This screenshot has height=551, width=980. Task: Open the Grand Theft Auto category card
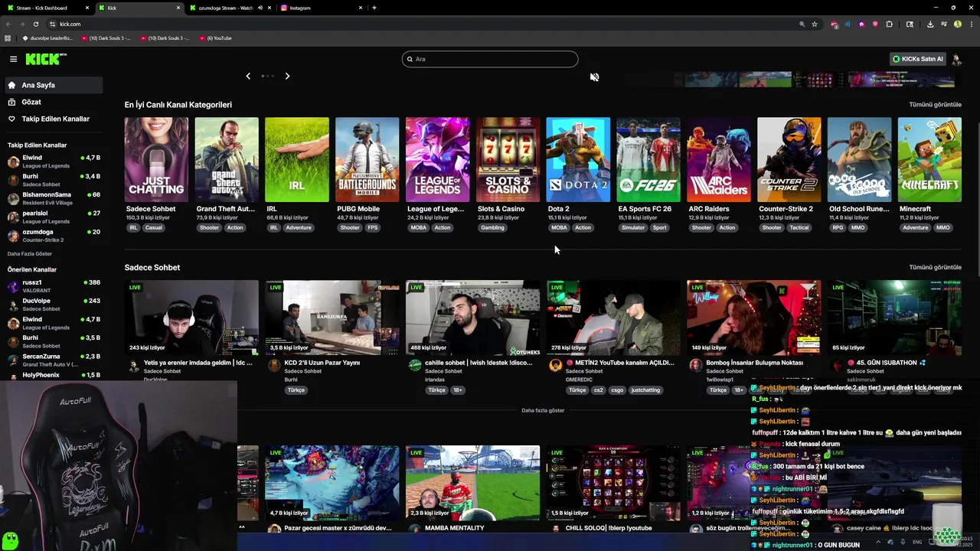coord(227,159)
